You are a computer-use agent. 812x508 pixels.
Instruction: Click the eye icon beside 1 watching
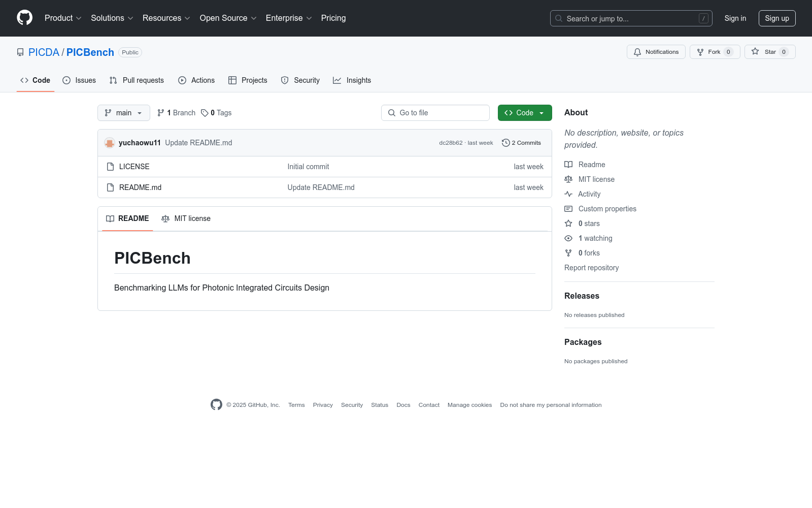pyautogui.click(x=568, y=238)
